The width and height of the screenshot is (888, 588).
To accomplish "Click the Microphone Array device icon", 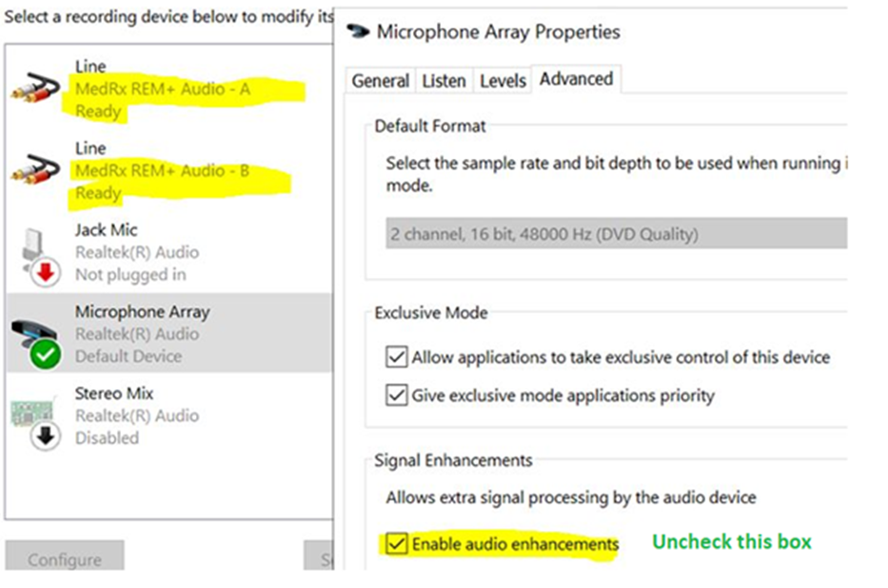I will click(x=37, y=338).
